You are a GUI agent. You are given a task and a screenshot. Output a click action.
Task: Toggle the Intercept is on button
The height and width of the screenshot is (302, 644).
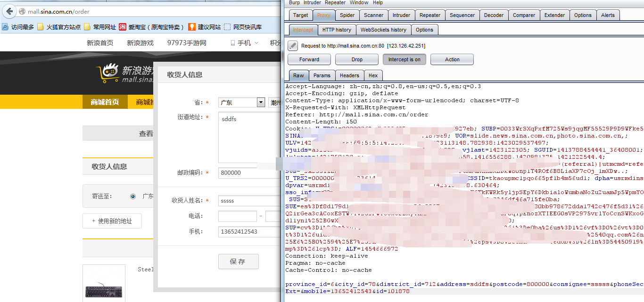point(405,59)
